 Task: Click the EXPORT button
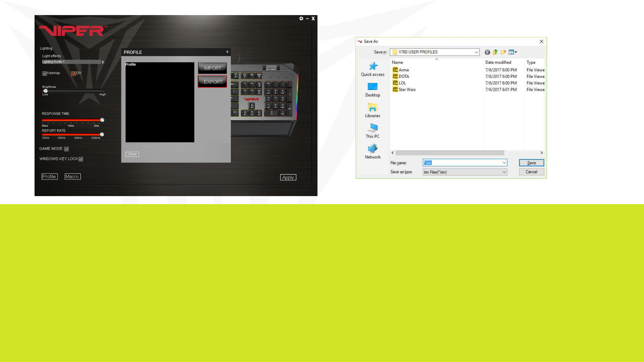(x=212, y=82)
